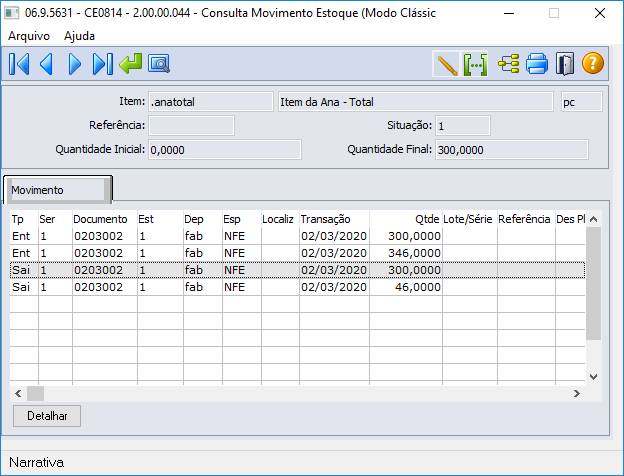Click the horizontal scrollbar right arrow
Screen dimensions: 624x476
tap(577, 394)
